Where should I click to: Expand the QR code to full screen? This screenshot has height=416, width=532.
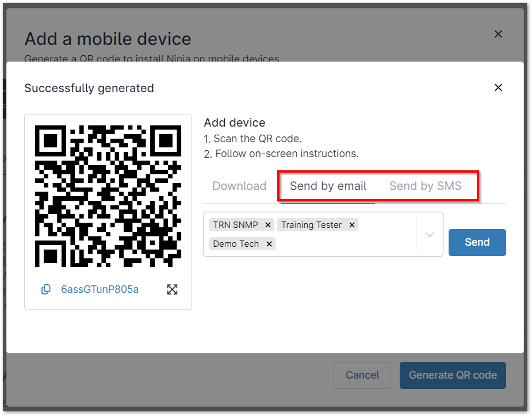172,289
